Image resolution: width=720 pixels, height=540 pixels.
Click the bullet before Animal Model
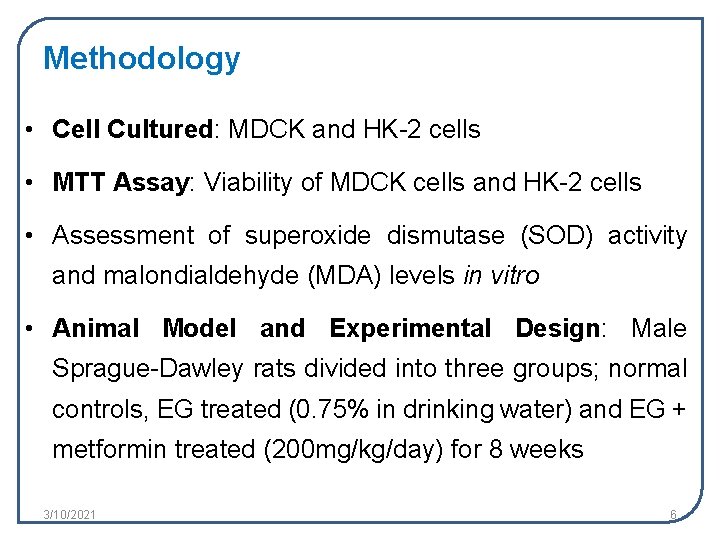(x=29, y=329)
